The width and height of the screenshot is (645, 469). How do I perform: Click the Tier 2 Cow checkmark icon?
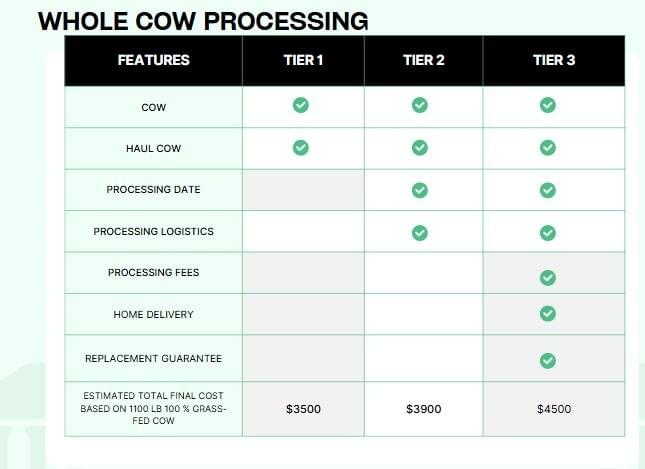420,105
